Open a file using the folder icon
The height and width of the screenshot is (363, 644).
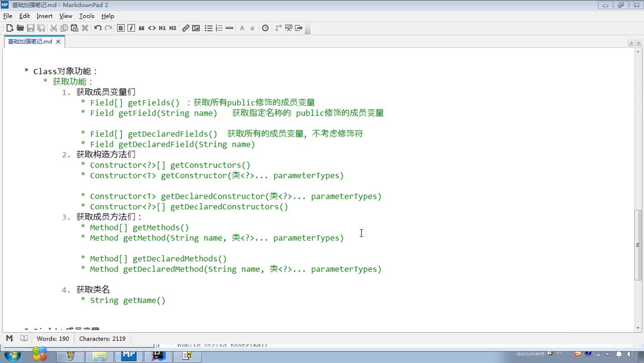(20, 28)
